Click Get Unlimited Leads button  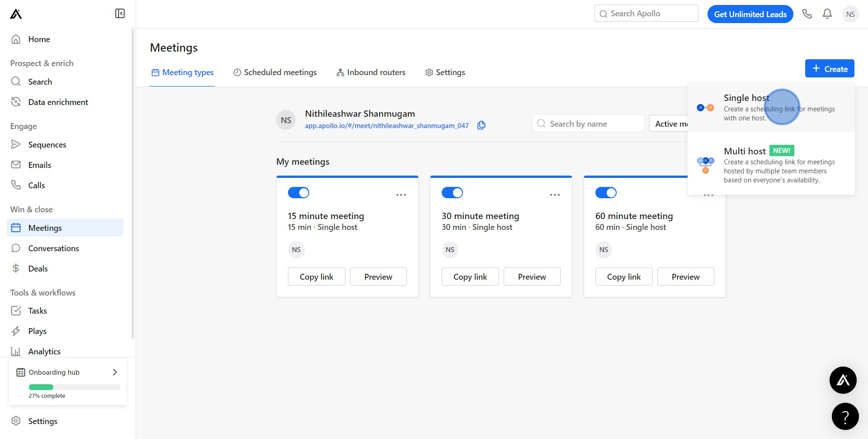tap(750, 14)
